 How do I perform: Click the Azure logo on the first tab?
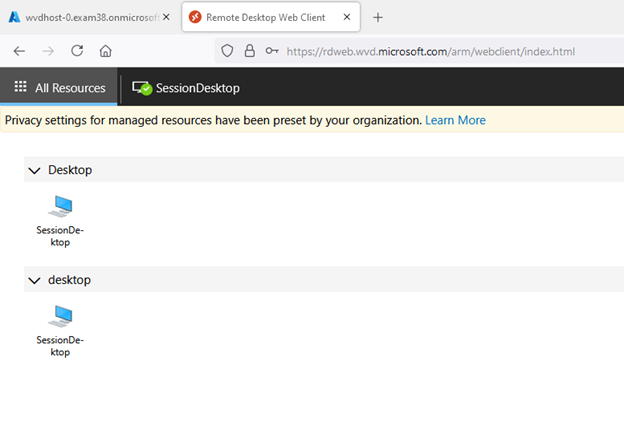pyautogui.click(x=14, y=17)
